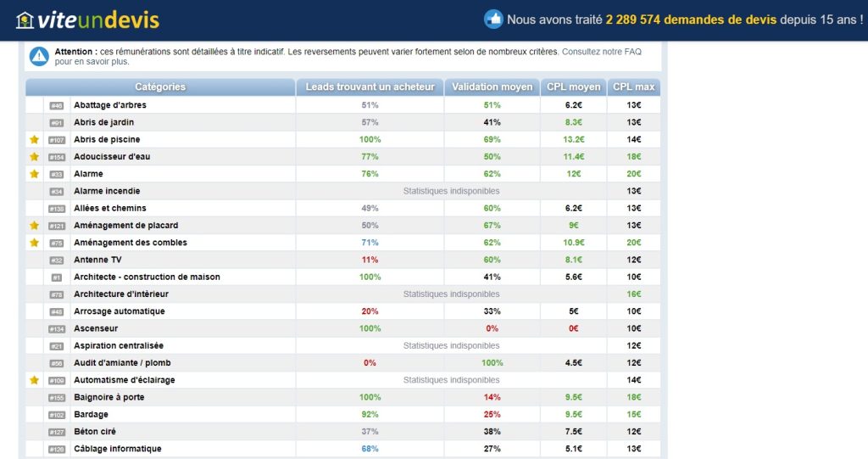Open the Consultez notre FAQ link

pos(602,52)
